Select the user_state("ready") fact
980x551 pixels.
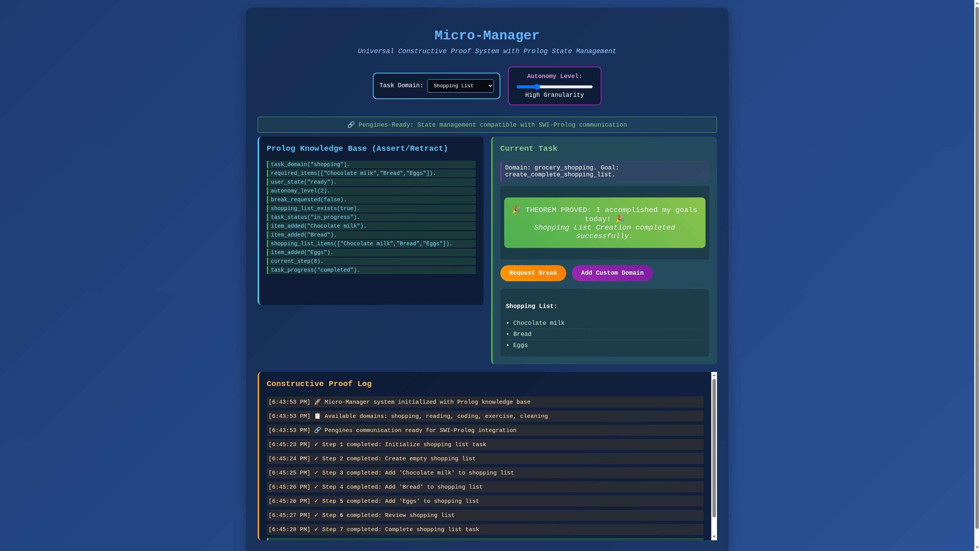371,182
